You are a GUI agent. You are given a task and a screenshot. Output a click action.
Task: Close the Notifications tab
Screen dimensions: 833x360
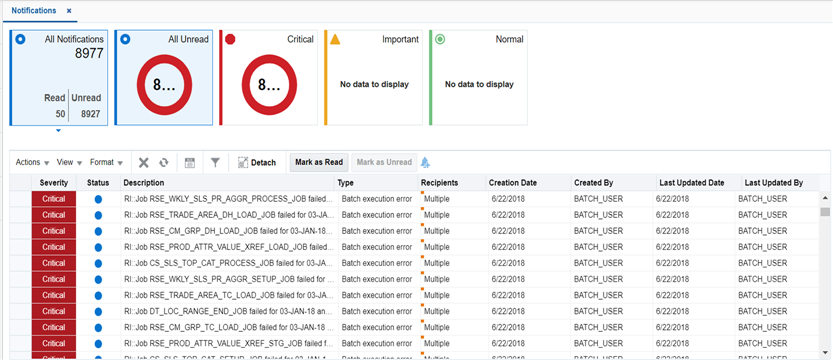click(x=69, y=11)
